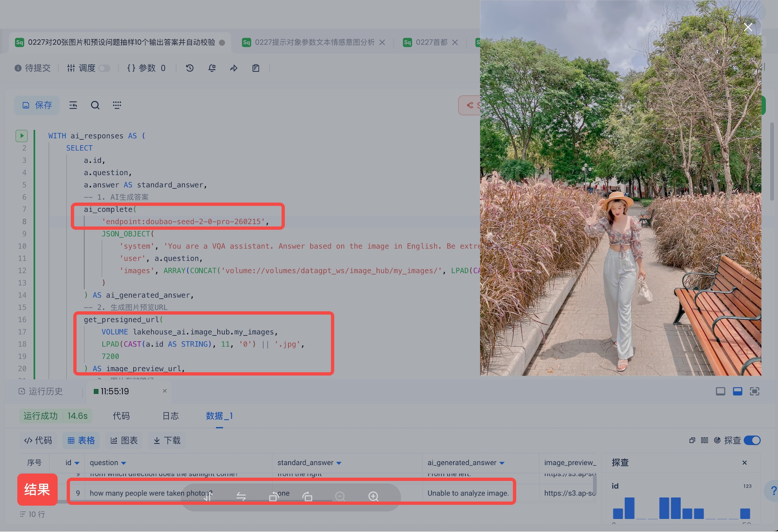Screen dimensions: 778x532
Task: Click the horizontal flip icon in image toolbar
Action: tap(241, 497)
